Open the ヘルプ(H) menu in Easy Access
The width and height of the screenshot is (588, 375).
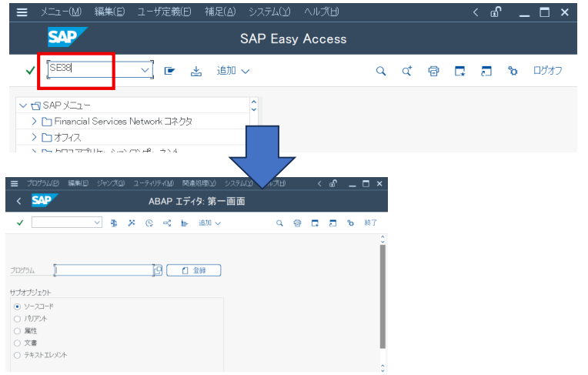pos(322,12)
